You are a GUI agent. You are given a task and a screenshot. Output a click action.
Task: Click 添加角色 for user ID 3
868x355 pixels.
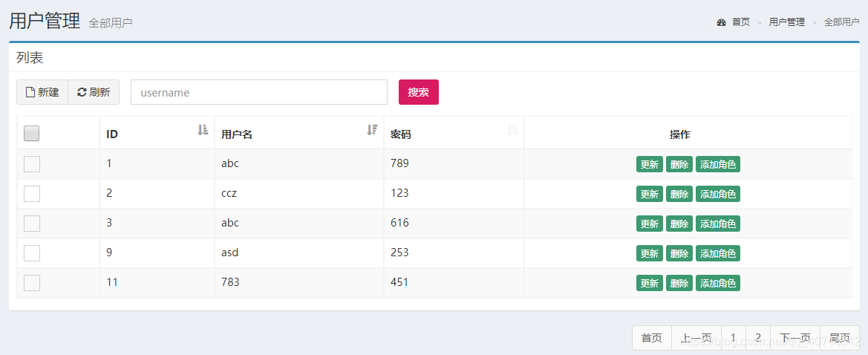click(718, 224)
